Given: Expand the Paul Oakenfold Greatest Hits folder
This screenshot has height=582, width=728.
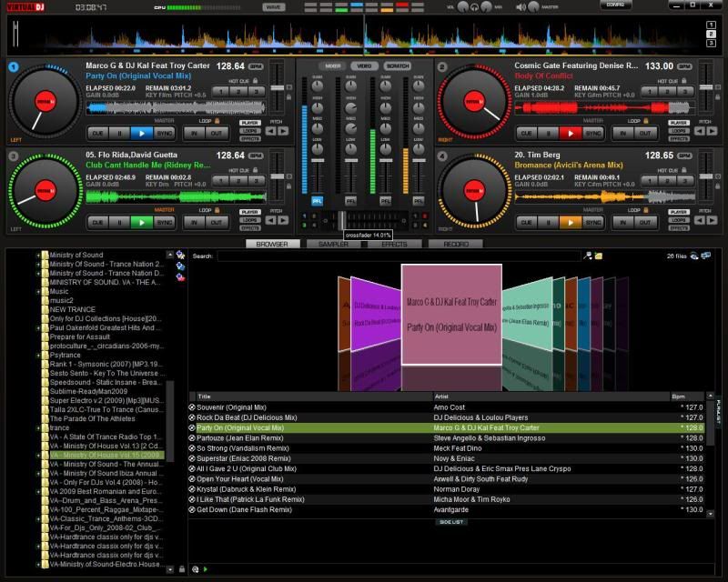Looking at the screenshot, I should [x=38, y=328].
